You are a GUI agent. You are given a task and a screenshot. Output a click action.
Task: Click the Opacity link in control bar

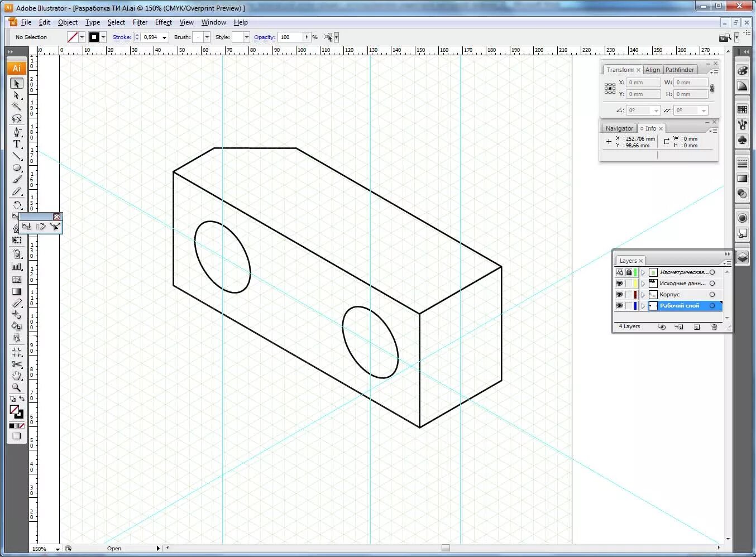[265, 37]
